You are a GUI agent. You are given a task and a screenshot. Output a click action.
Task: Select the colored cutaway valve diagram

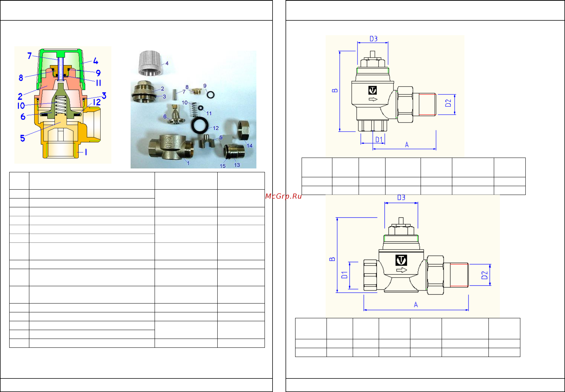click(63, 105)
